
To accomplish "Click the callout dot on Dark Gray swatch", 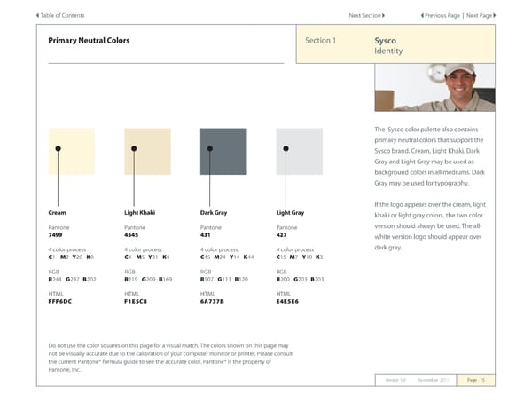I will (209, 147).
